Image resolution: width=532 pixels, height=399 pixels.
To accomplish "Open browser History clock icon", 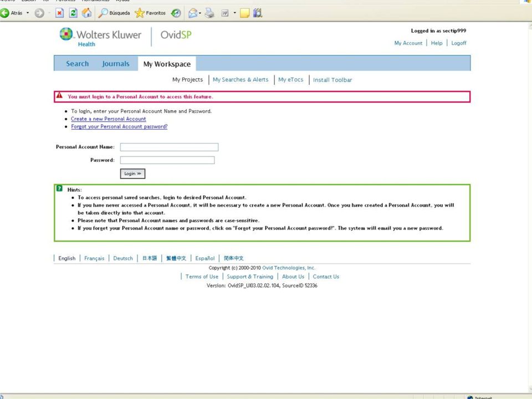I will (176, 13).
